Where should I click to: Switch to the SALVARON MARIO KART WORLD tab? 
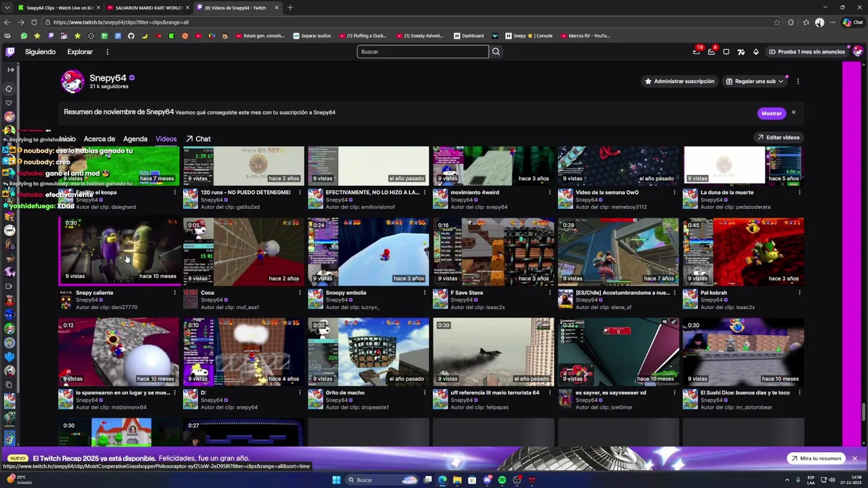[x=148, y=7]
